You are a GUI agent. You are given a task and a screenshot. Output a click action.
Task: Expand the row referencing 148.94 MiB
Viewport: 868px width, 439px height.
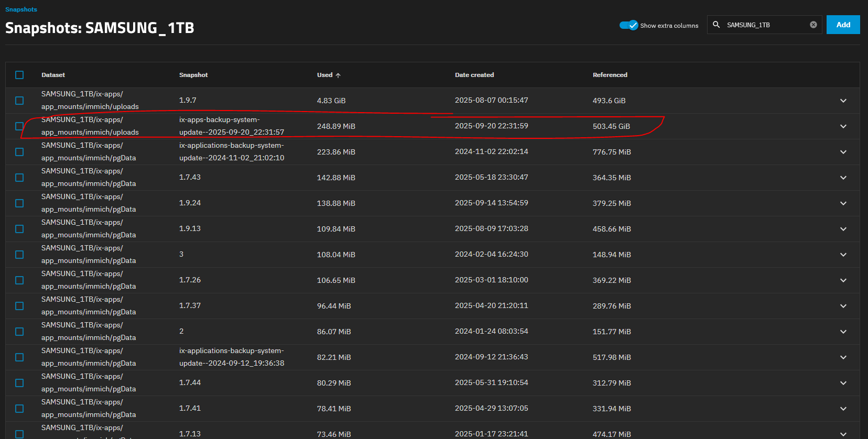point(843,255)
